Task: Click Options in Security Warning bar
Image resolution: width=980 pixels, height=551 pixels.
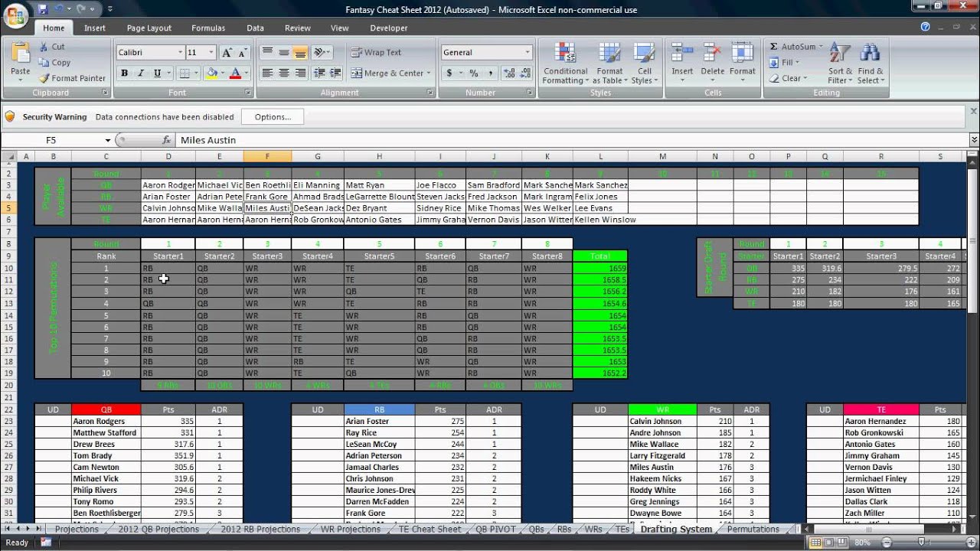Action: point(273,117)
